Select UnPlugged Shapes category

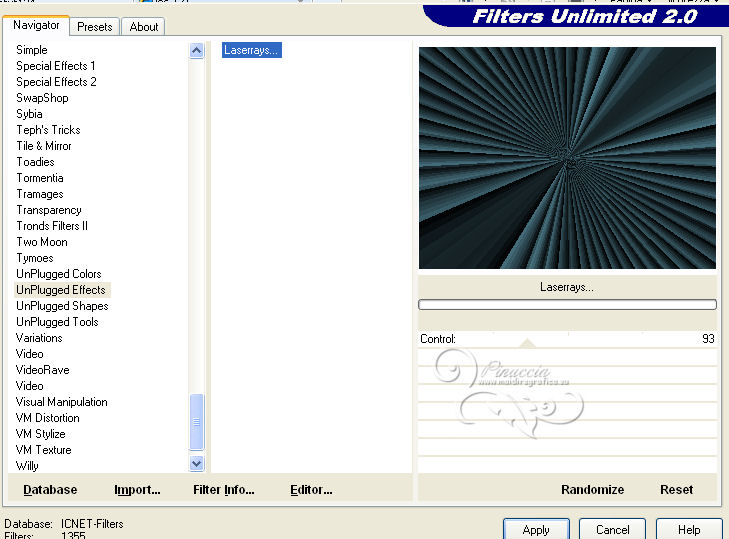(62, 306)
